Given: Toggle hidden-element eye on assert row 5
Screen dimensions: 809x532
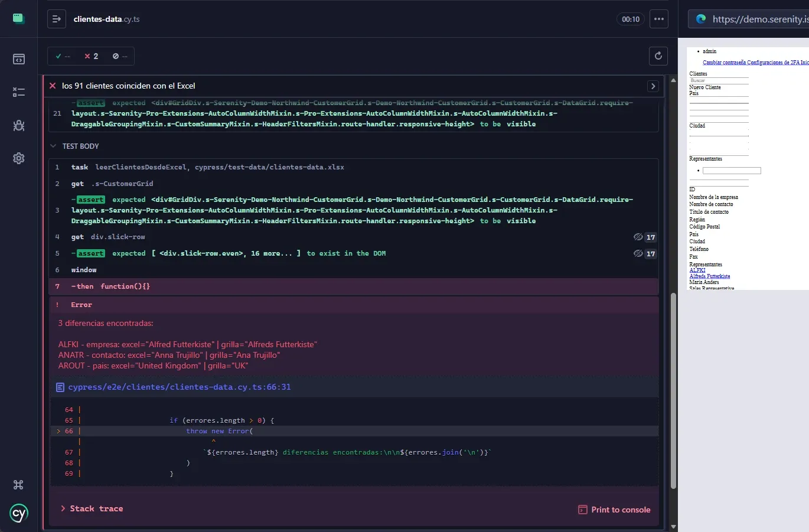Looking at the screenshot, I should [x=638, y=253].
